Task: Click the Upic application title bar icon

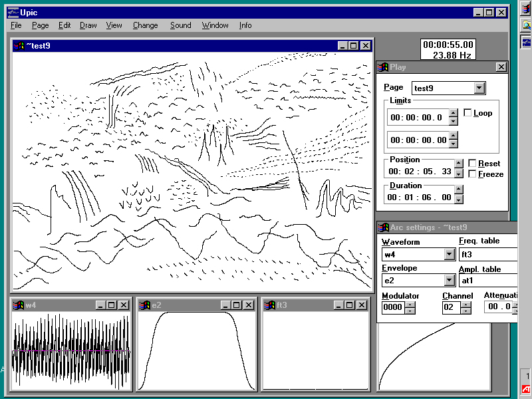Action: 13,13
